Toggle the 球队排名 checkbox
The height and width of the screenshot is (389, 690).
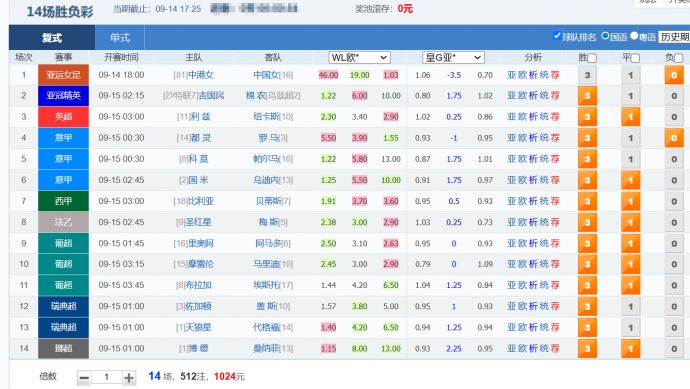coord(557,36)
